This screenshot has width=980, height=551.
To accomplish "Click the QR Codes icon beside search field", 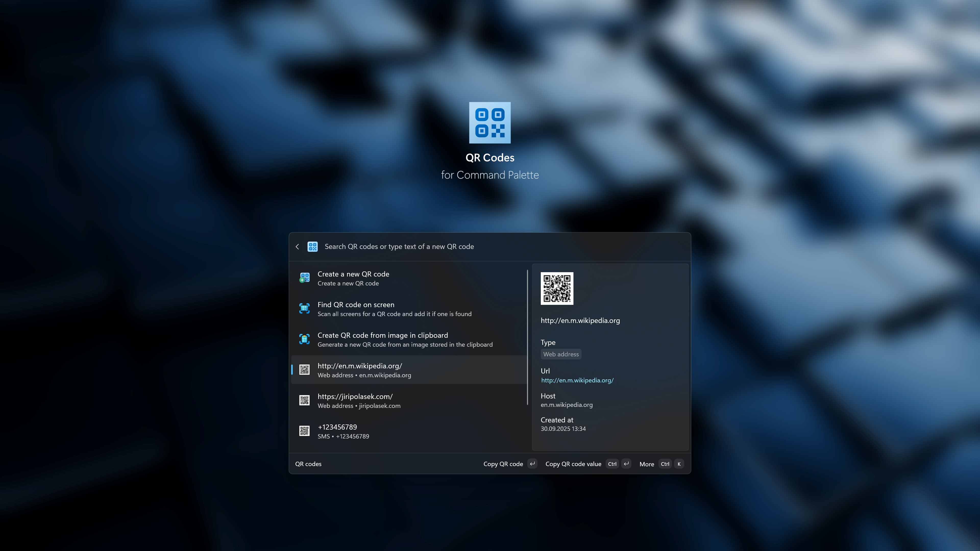I will [312, 247].
